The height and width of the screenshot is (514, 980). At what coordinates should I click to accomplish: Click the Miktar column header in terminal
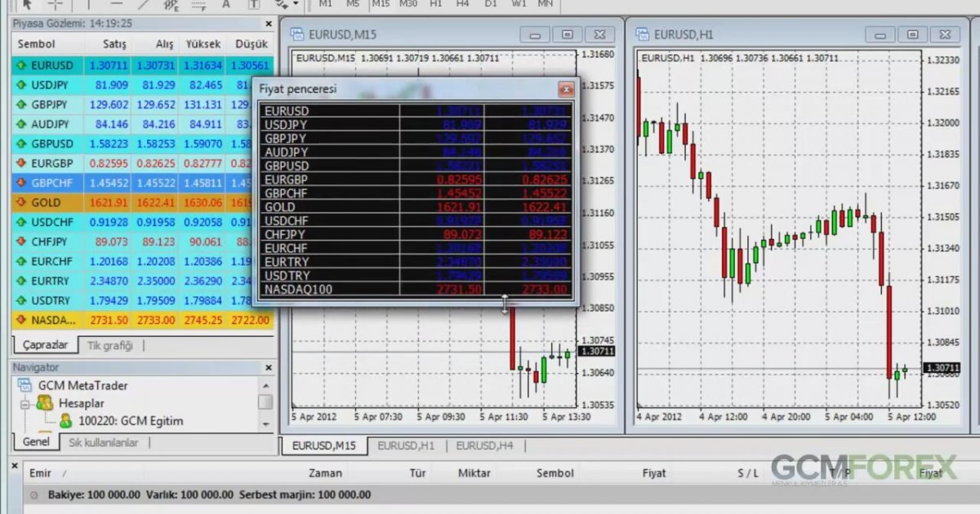coord(474,473)
